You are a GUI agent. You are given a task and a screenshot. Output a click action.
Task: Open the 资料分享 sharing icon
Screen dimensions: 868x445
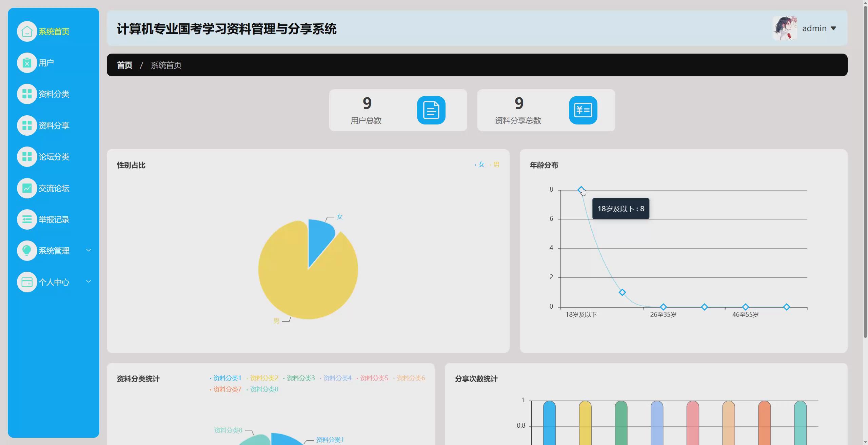pyautogui.click(x=27, y=125)
